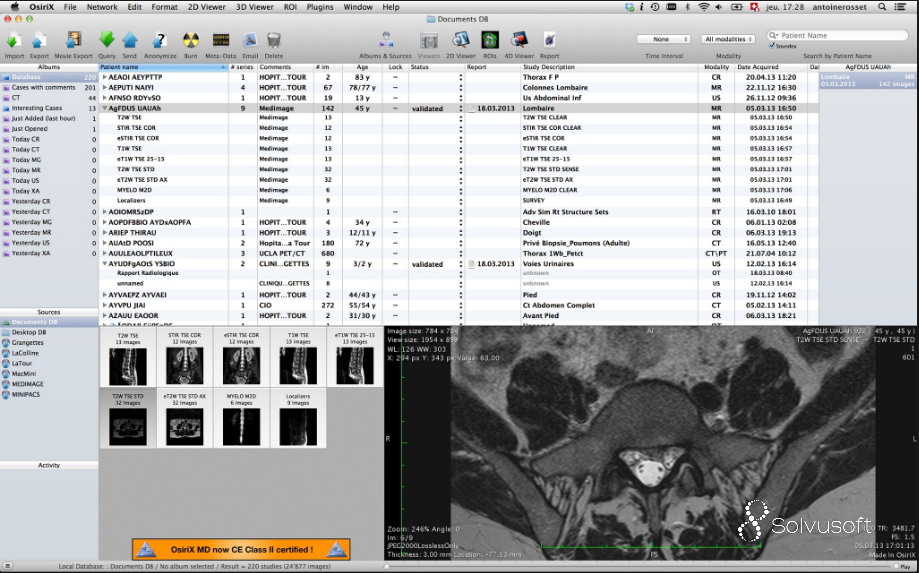Select the Desktop DB source
The width and height of the screenshot is (919, 573).
[x=49, y=332]
